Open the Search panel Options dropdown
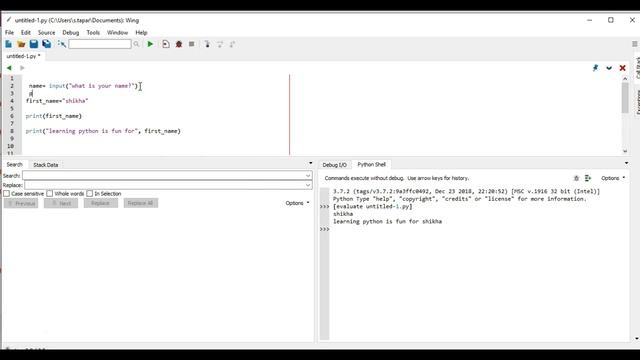 pyautogui.click(x=298, y=203)
